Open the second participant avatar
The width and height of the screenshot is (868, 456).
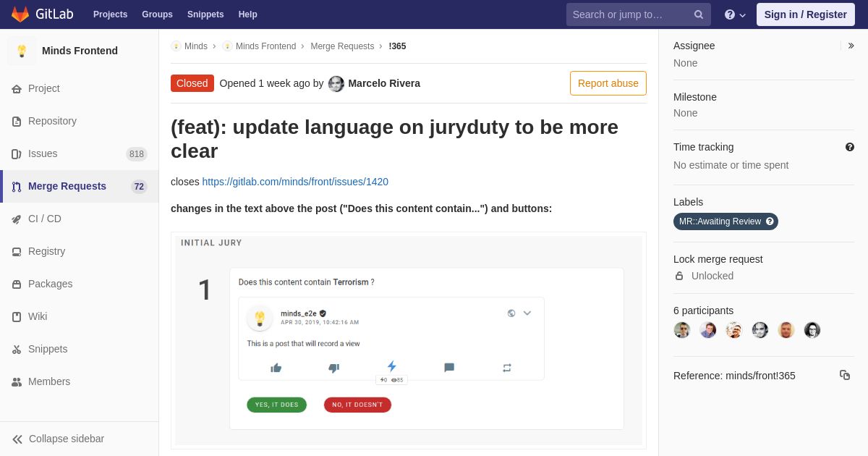tap(708, 330)
